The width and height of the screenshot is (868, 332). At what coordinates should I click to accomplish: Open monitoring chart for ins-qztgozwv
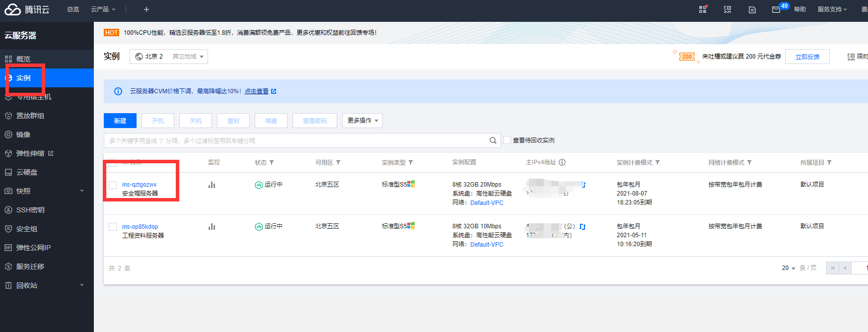tap(212, 185)
